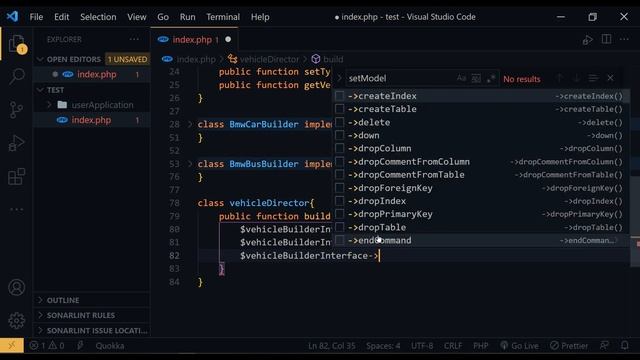Go to previous find match arrow
Image resolution: width=640 pixels, height=360 pixels.
coord(560,78)
